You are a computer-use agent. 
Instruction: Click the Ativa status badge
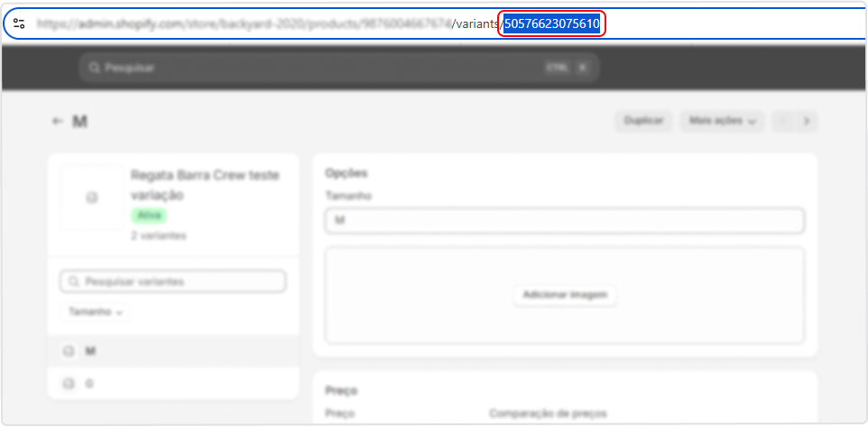[x=148, y=216]
